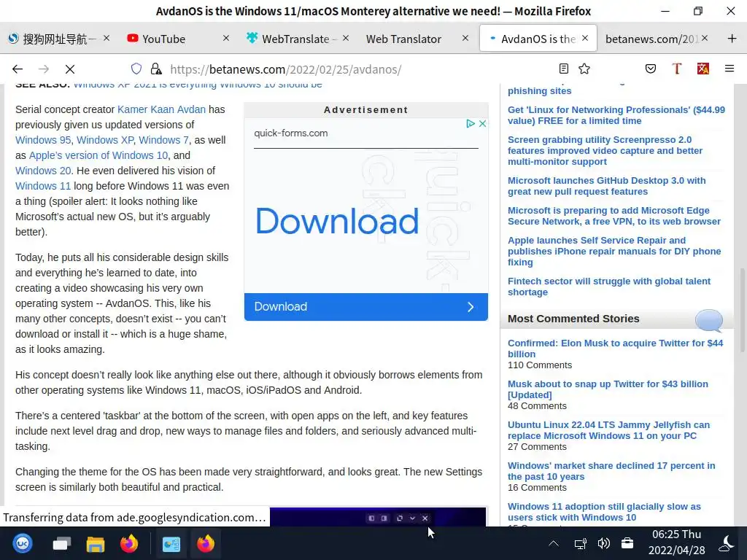Open the tracking protection shield icon
The height and width of the screenshot is (560, 747).
(x=136, y=69)
